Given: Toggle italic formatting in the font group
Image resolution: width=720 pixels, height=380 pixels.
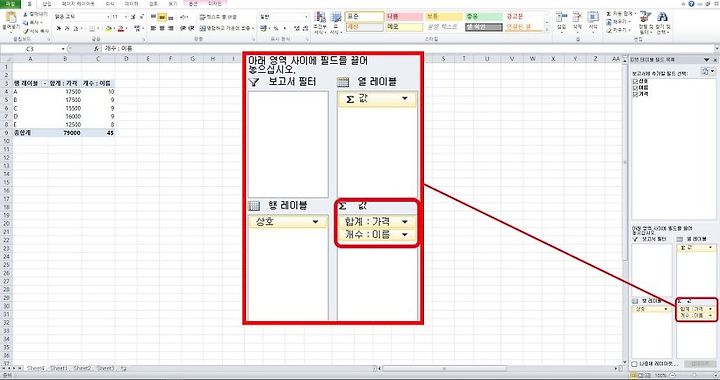Looking at the screenshot, I should coord(67,28).
